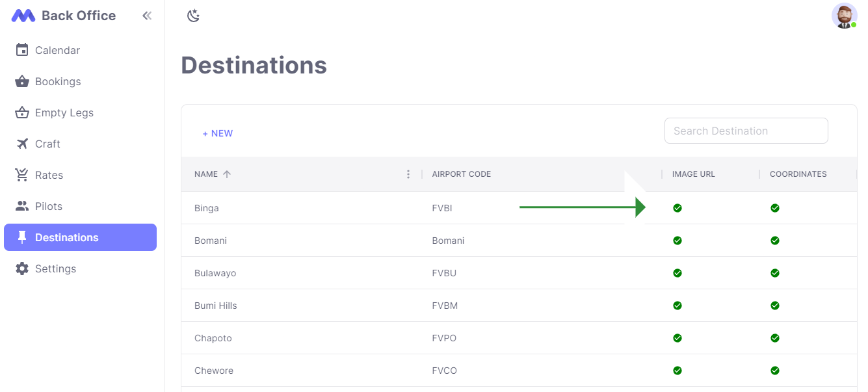Navigate to the Craft page
The height and width of the screenshot is (392, 868).
pyautogui.click(x=47, y=144)
